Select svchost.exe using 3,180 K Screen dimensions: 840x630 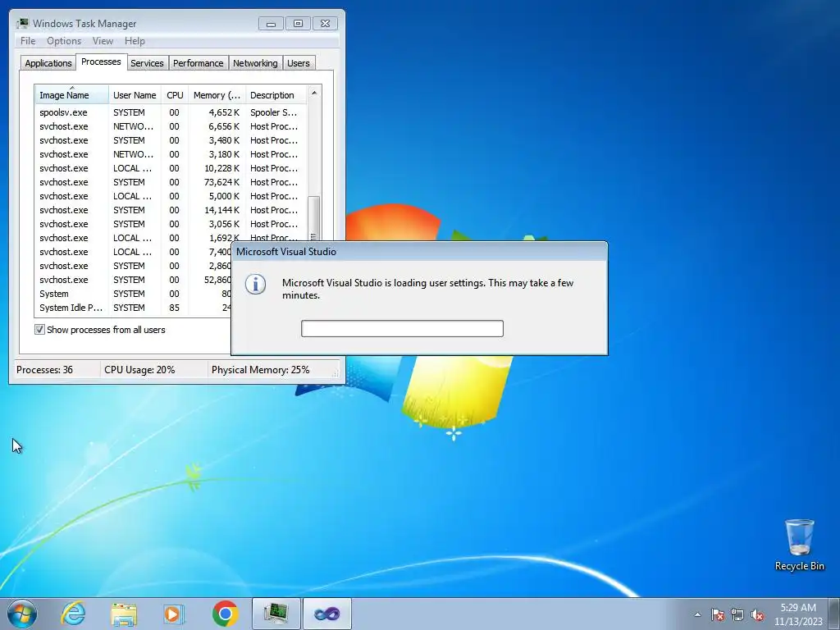[171, 154]
